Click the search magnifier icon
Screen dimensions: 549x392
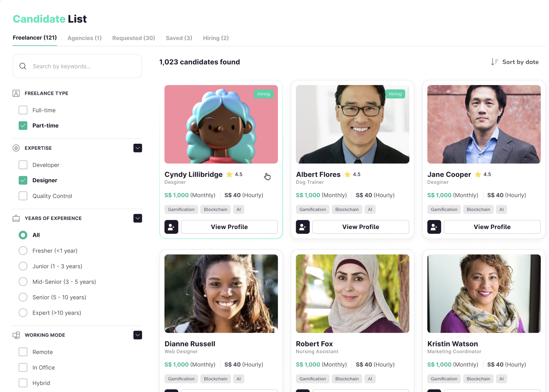point(23,66)
